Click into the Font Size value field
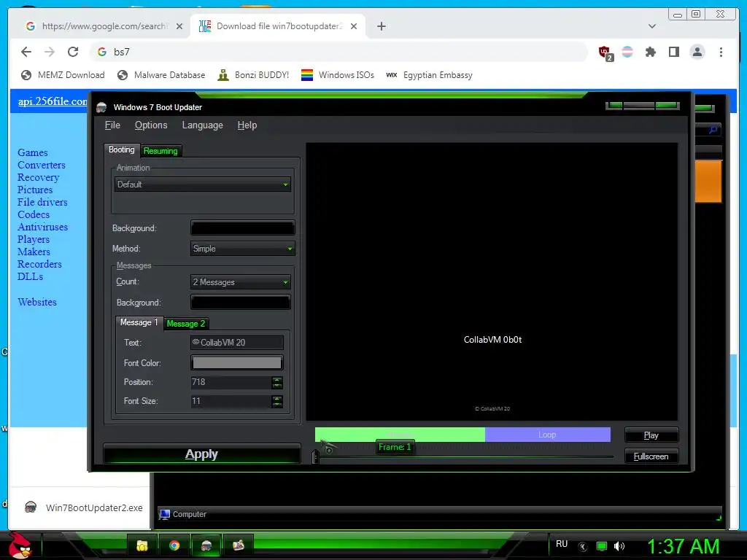The width and height of the screenshot is (747, 560). pyautogui.click(x=231, y=401)
